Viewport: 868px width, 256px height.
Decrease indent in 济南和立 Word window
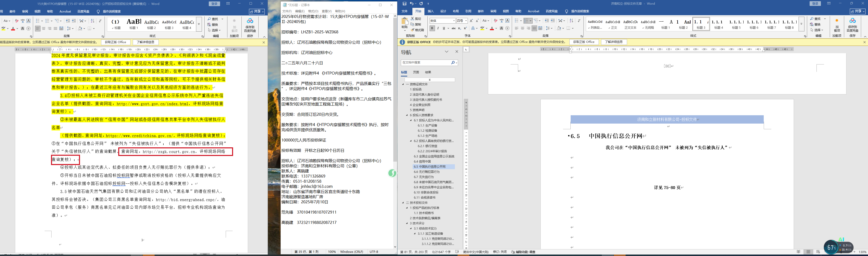pyautogui.click(x=547, y=21)
